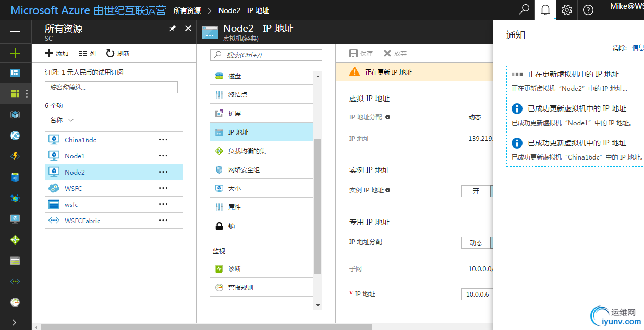The width and height of the screenshot is (644, 330).
Task: Open 扩展 extensions menu item
Action: tap(262, 113)
